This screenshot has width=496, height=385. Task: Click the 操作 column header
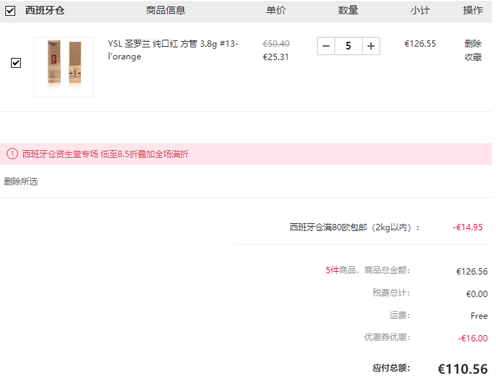pyautogui.click(x=473, y=10)
